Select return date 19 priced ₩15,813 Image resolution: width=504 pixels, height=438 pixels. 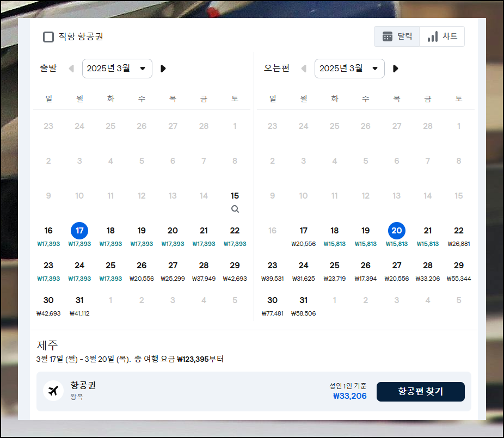click(365, 236)
